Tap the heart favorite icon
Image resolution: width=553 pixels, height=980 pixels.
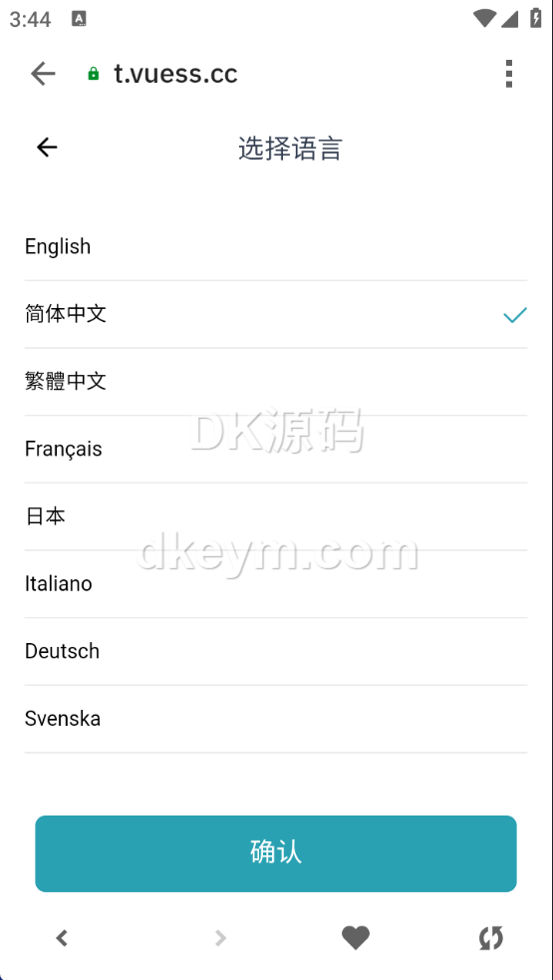[356, 937]
